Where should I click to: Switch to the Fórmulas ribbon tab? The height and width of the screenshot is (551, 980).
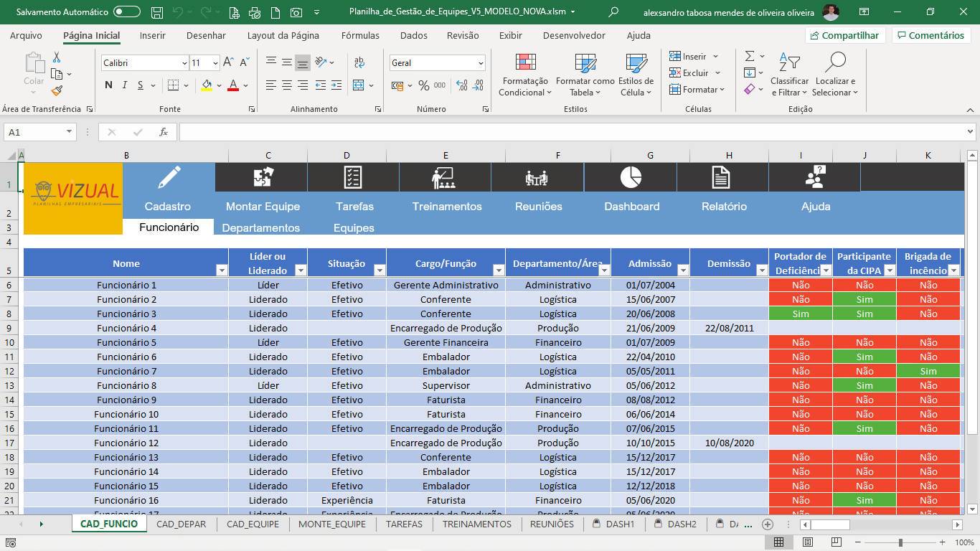click(360, 35)
